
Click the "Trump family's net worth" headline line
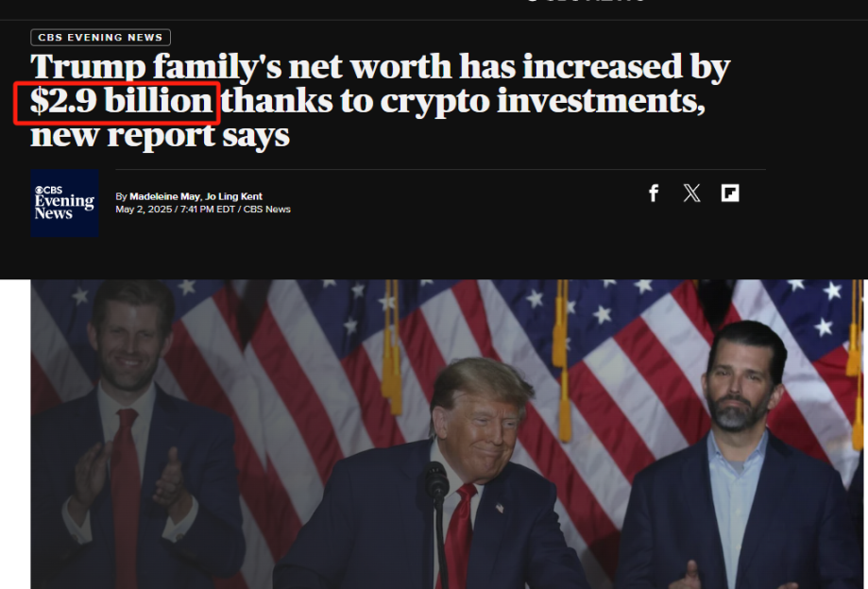tap(380, 67)
